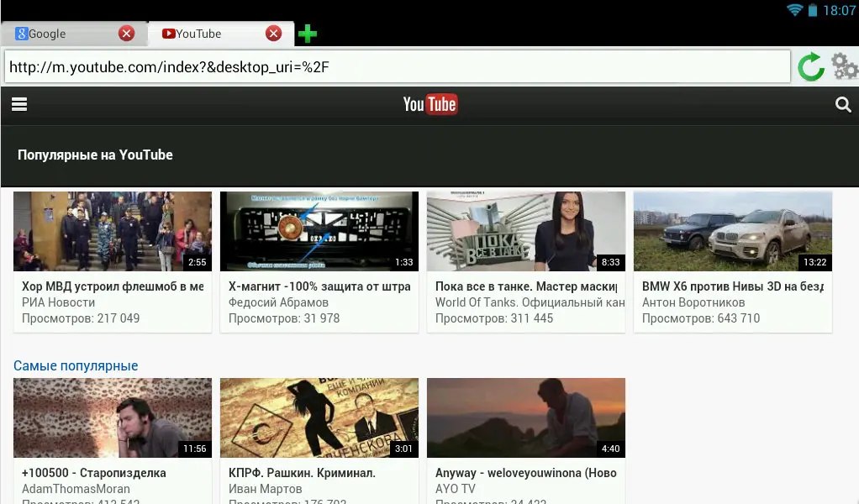
Task: Tap the YouTube logo in header
Action: tap(430, 104)
